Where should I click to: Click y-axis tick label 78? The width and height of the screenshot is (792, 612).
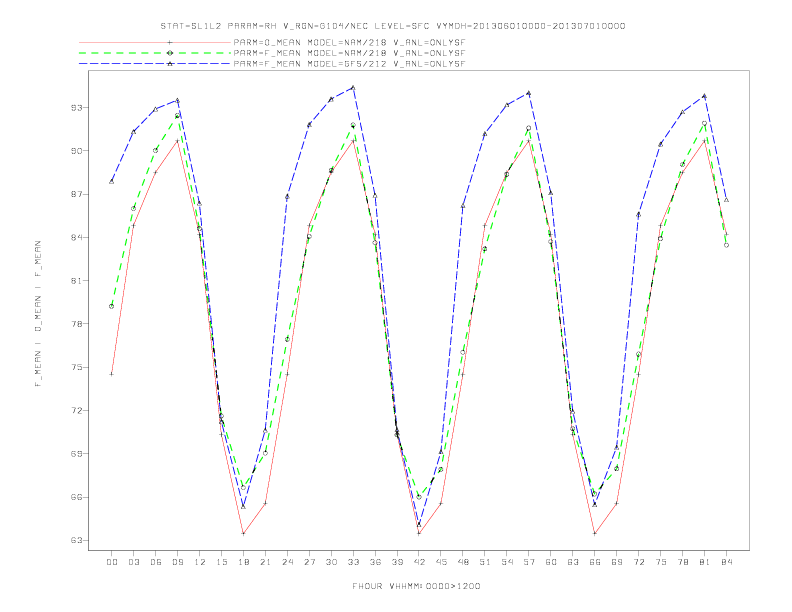[x=77, y=324]
